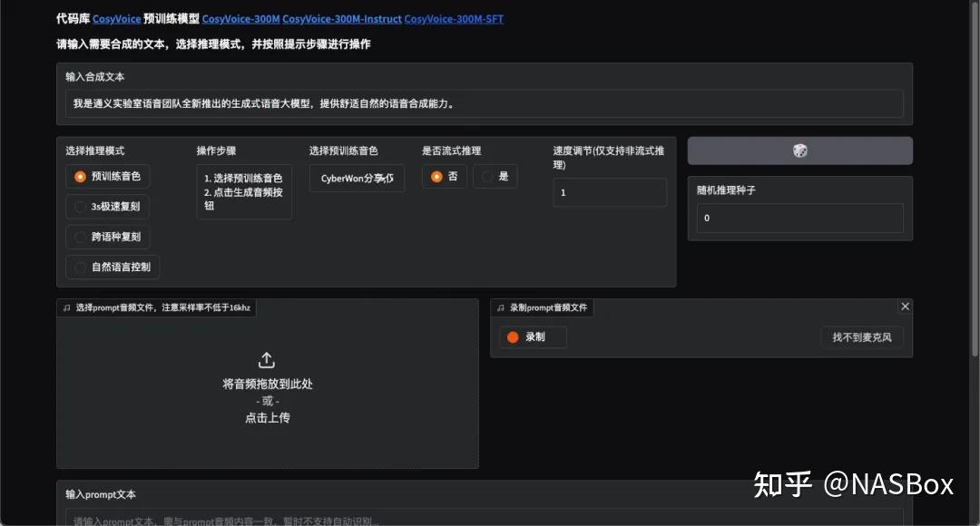The width and height of the screenshot is (980, 526).
Task: Open the 找不到麦克风 microphone selector
Action: [861, 337]
